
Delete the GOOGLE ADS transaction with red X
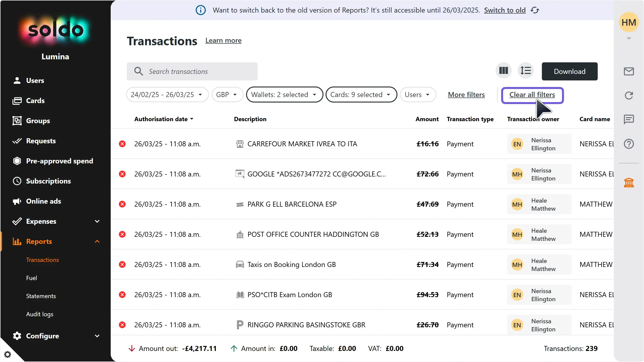point(123,174)
